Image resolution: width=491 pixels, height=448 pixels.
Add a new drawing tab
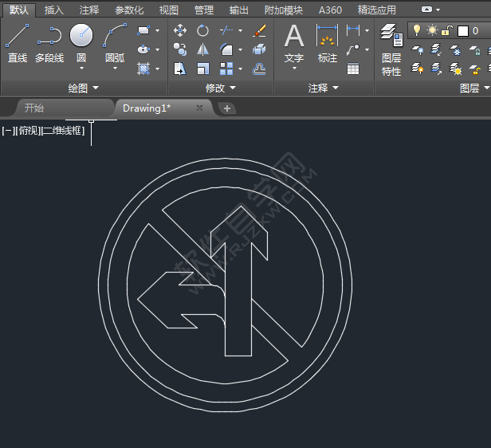click(227, 108)
